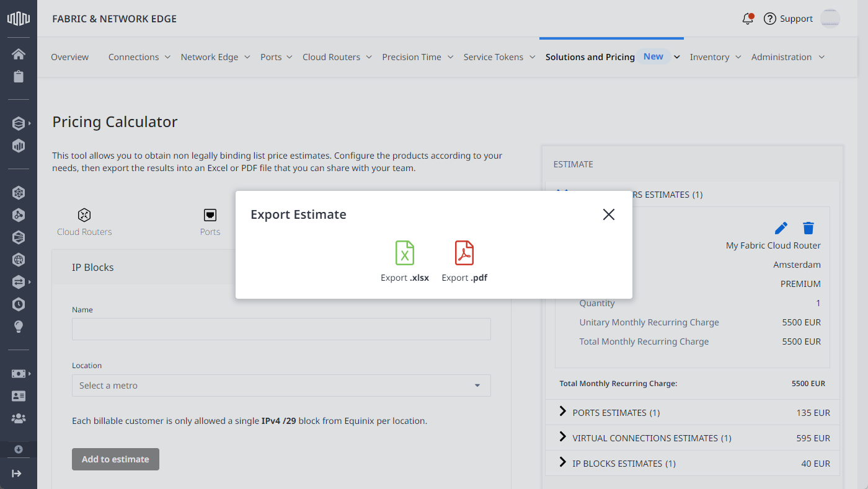This screenshot has height=489, width=868.
Task: Click the Pricing Calculator page title
Action: [115, 122]
